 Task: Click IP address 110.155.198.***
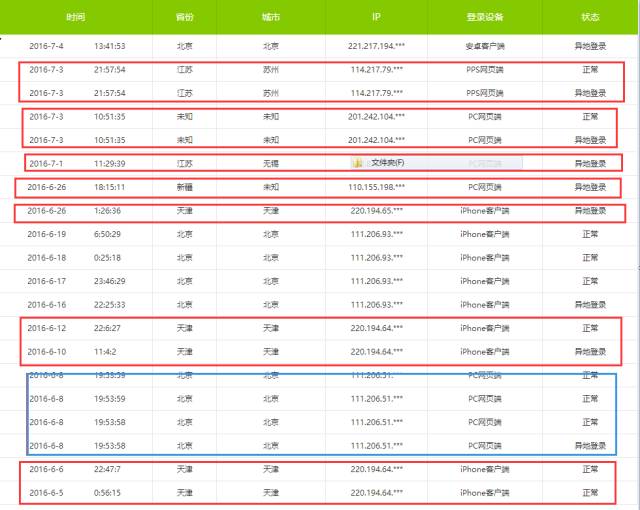376,187
